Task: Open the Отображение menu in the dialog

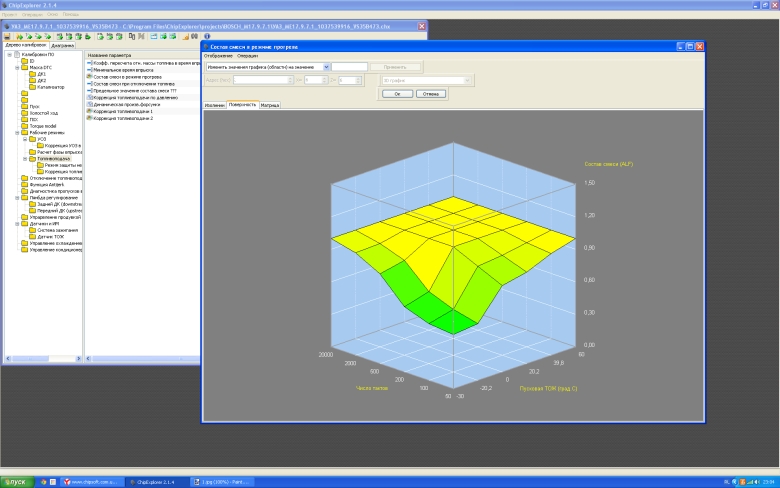Action: (x=218, y=55)
